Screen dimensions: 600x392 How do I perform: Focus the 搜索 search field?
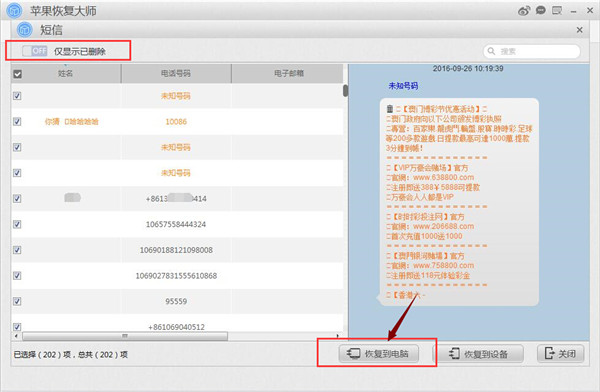(x=532, y=51)
